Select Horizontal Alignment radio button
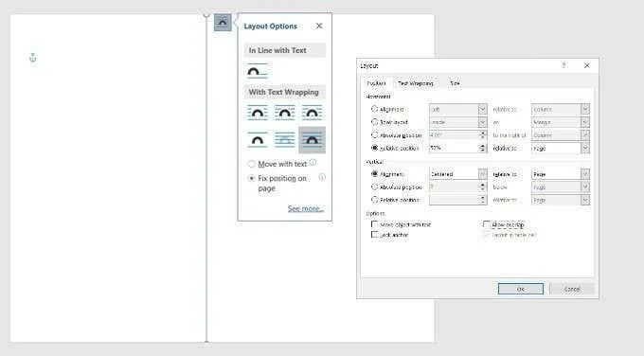 click(x=374, y=109)
